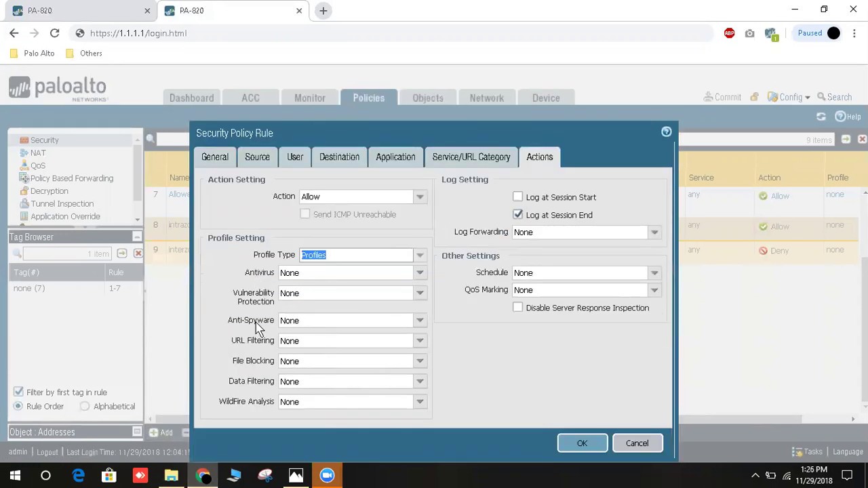The height and width of the screenshot is (488, 868).
Task: Open the Palo Alto bookmark
Action: 33,53
